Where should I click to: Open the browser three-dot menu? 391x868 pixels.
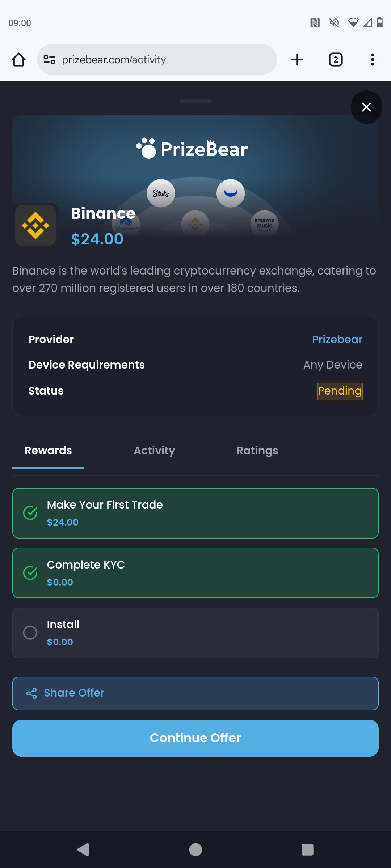(372, 60)
